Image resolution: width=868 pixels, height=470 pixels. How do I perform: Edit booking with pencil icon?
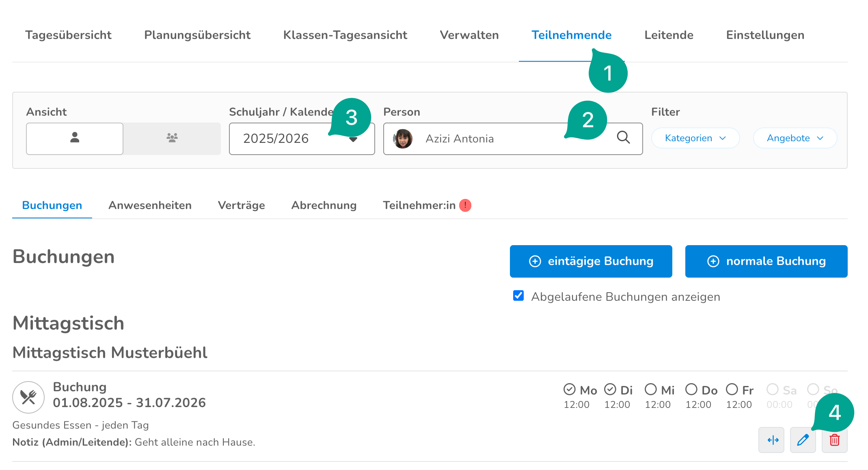point(803,440)
